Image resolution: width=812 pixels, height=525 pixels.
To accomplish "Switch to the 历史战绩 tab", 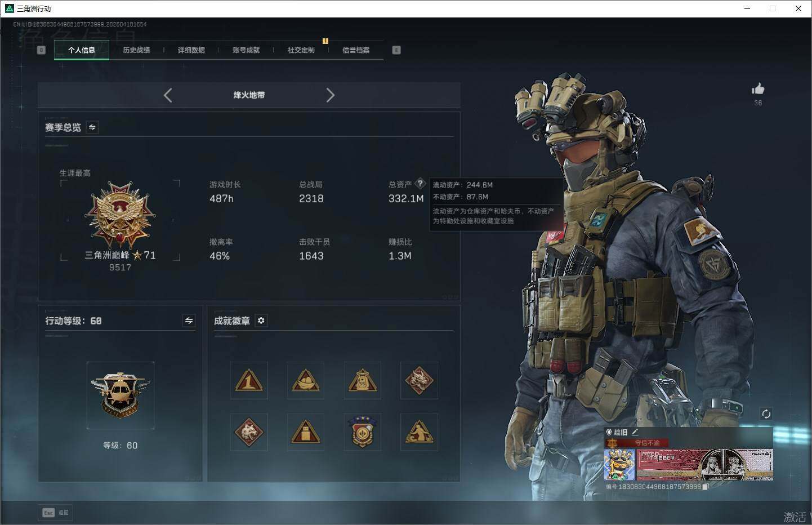I will pyautogui.click(x=136, y=50).
